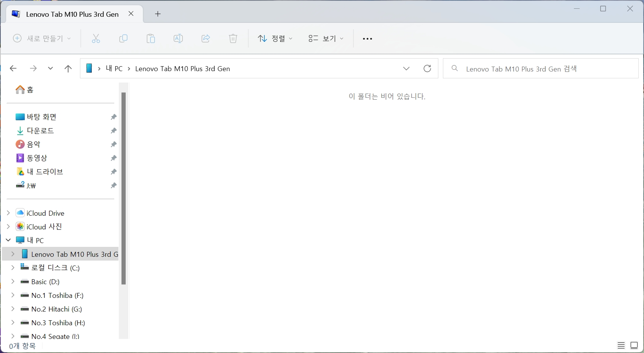
Task: Open the 보기 view dropdown
Action: tap(326, 38)
